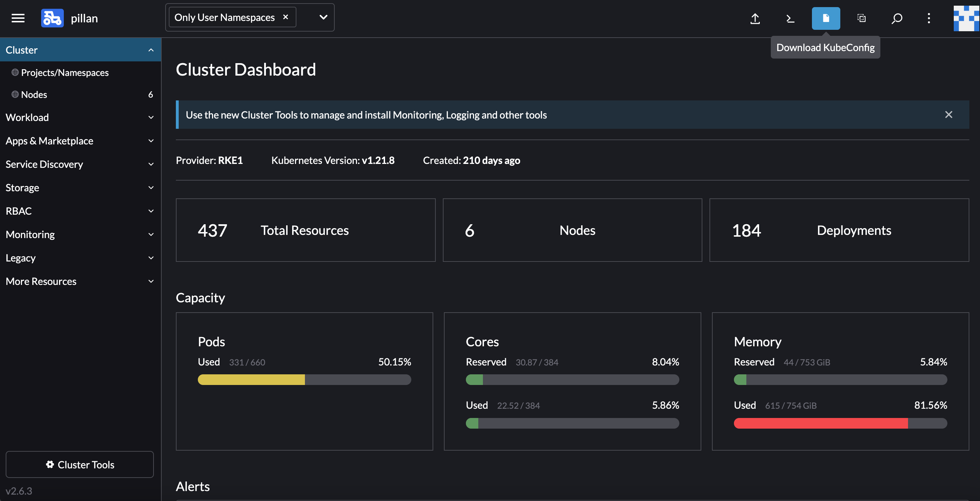The width and height of the screenshot is (980, 501).
Task: Open the kubectl shell icon
Action: tap(790, 18)
